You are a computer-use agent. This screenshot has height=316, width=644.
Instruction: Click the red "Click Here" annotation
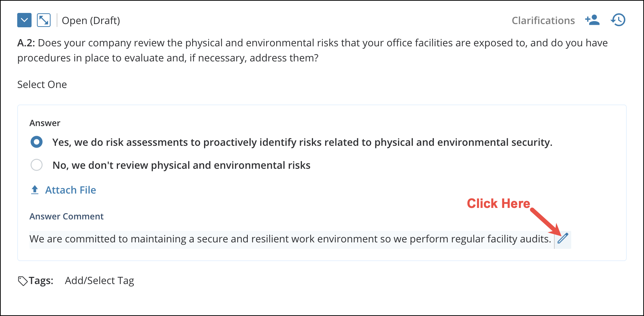[498, 204]
